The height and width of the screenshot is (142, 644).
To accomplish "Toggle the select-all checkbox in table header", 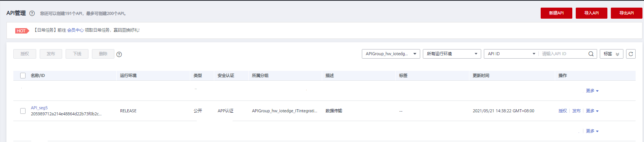I will click(x=23, y=76).
